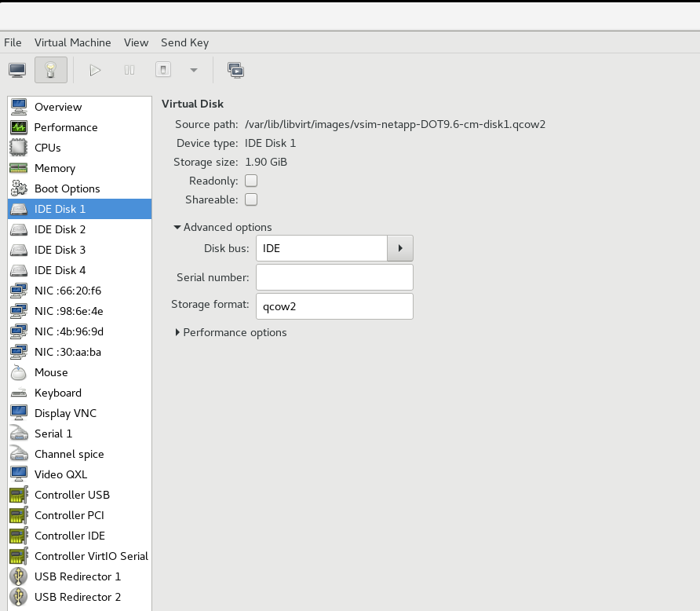This screenshot has width=700, height=611.
Task: Select the Keyboard device icon
Action: pyautogui.click(x=18, y=393)
